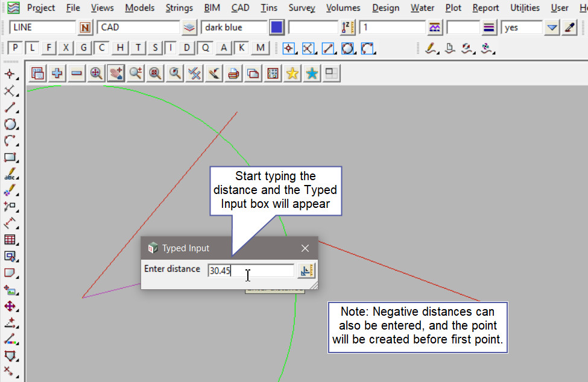The width and height of the screenshot is (588, 382).
Task: Toggle the L snap button
Action: (32, 48)
